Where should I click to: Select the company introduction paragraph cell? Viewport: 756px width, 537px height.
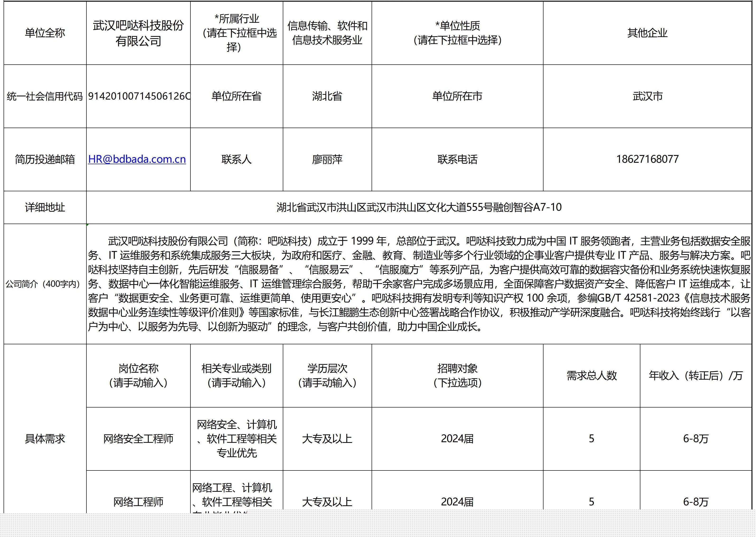419,284
